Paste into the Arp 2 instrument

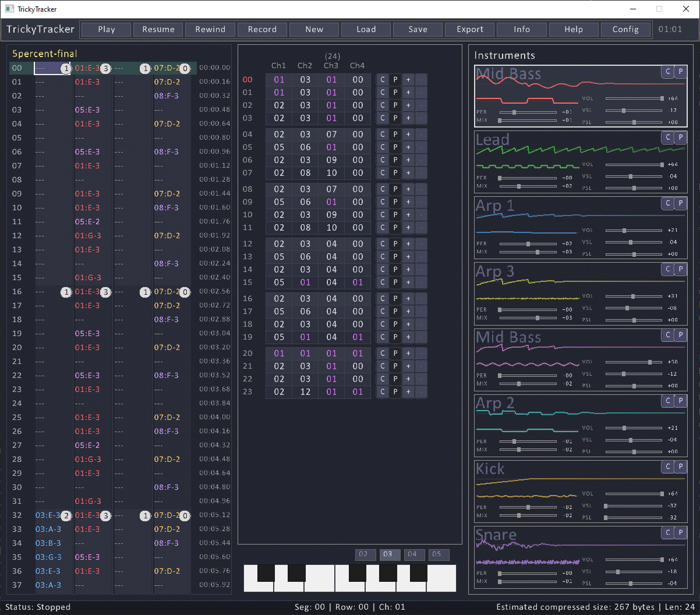click(680, 401)
